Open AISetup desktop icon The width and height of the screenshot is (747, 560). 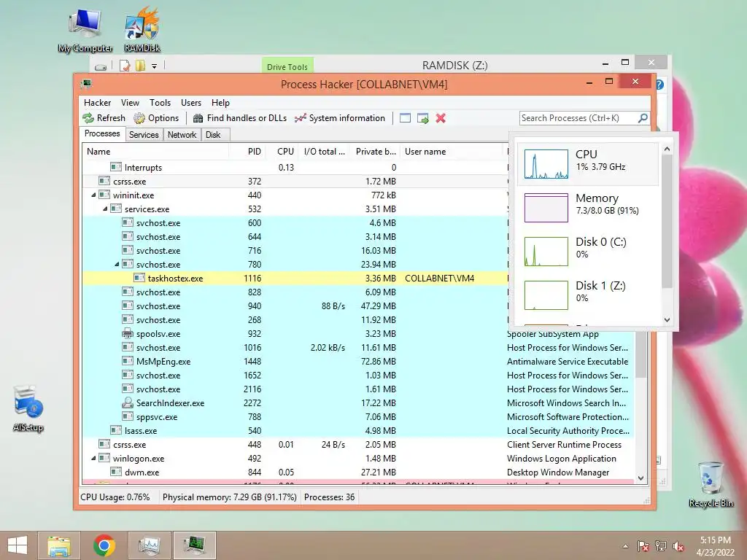(x=28, y=408)
